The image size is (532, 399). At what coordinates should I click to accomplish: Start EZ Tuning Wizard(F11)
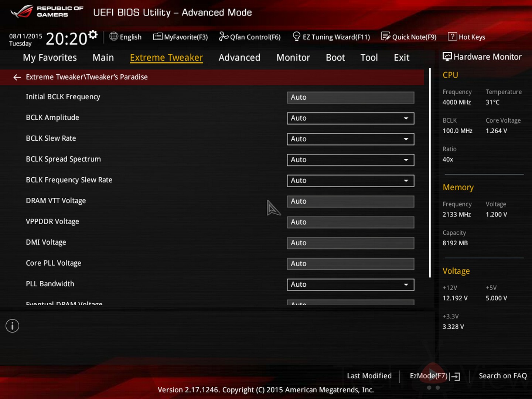coord(331,37)
